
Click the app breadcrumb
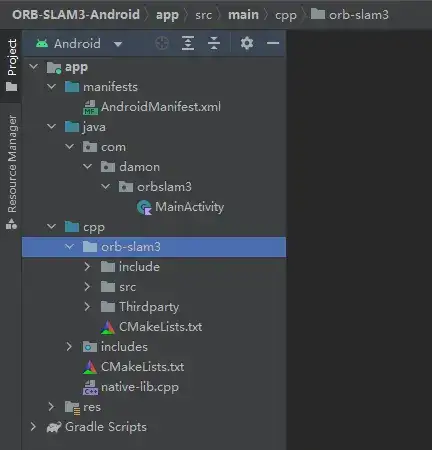pos(167,16)
